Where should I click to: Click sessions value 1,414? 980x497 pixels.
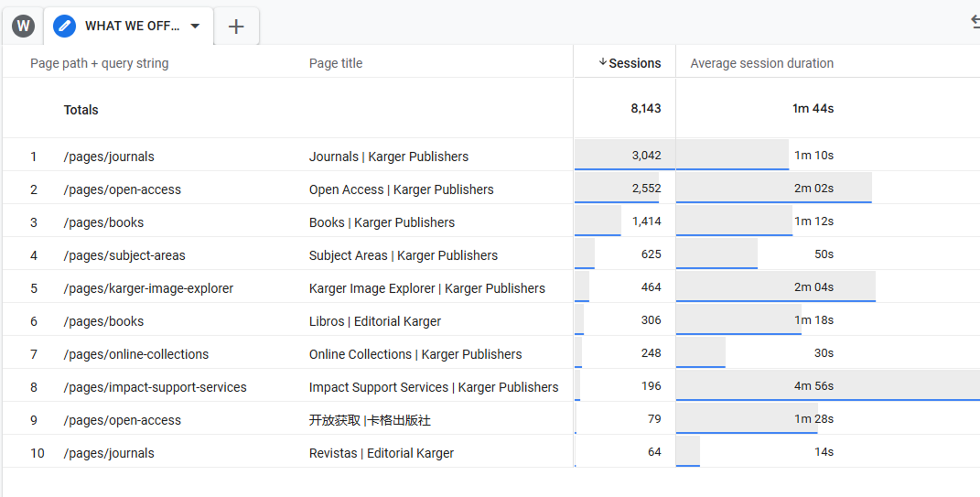coord(646,221)
